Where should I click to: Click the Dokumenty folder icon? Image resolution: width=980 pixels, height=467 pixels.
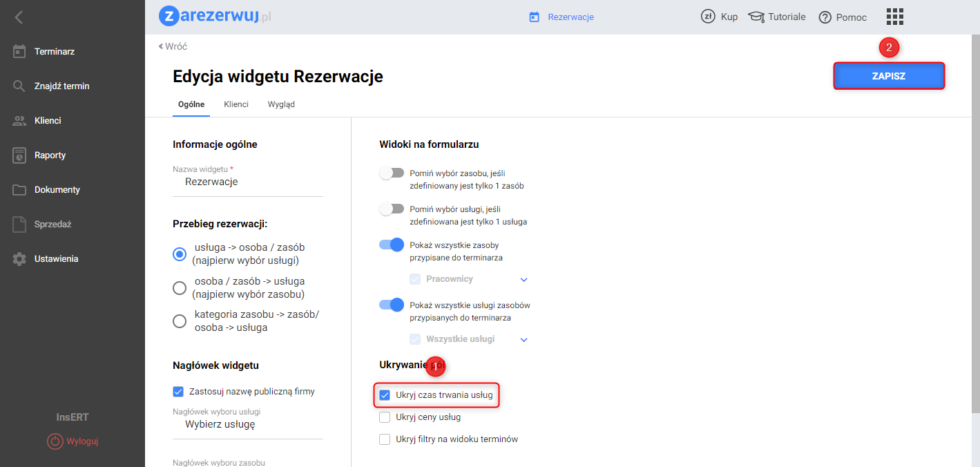(x=19, y=190)
